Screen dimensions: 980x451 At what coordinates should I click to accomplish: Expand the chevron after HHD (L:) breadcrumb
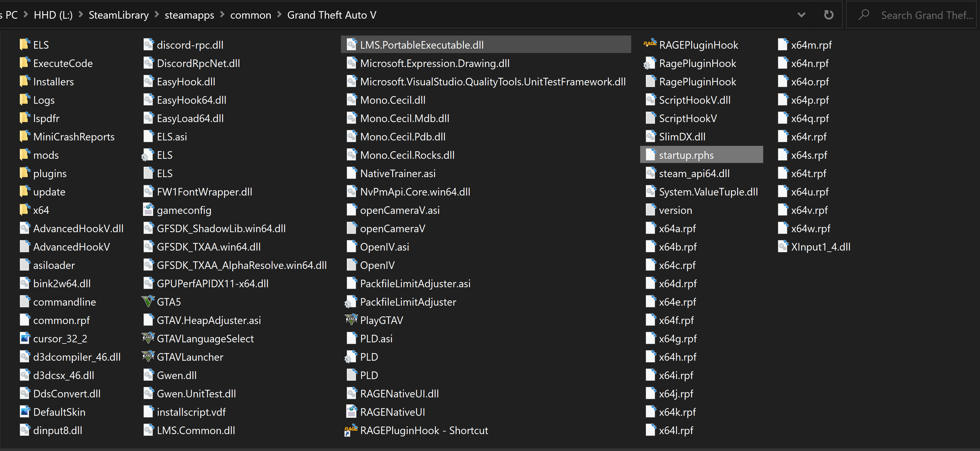coord(81,15)
